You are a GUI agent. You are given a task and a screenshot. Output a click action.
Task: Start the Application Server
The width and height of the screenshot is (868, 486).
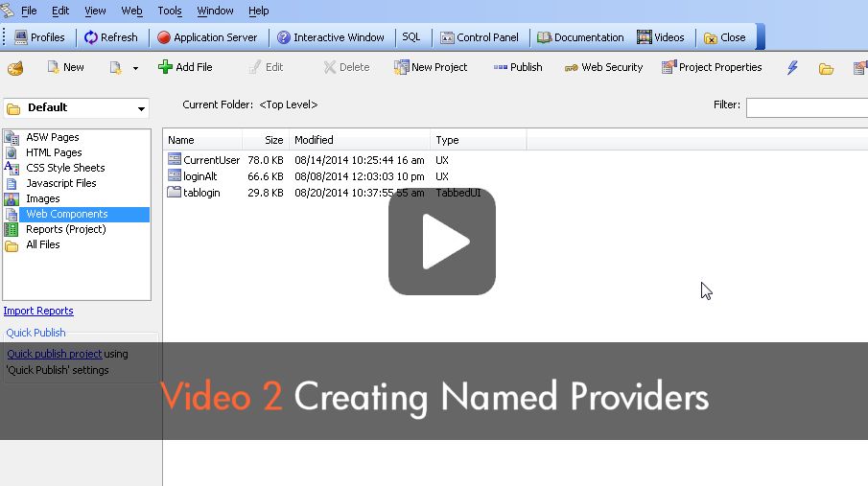207,37
